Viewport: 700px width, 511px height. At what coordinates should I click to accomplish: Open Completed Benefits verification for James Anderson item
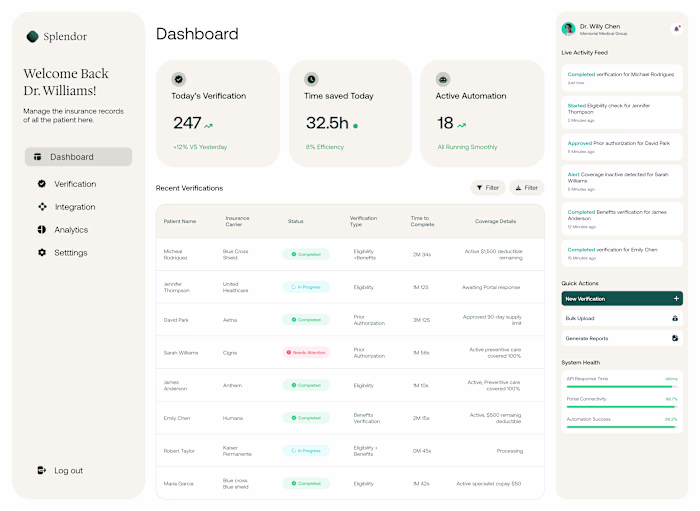click(622, 219)
